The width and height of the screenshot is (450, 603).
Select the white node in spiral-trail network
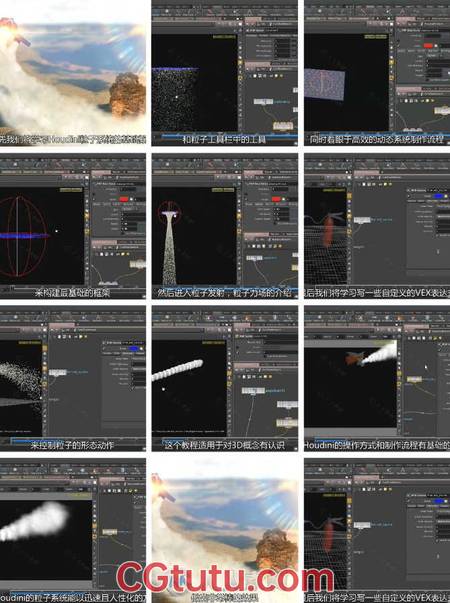[x=253, y=391]
